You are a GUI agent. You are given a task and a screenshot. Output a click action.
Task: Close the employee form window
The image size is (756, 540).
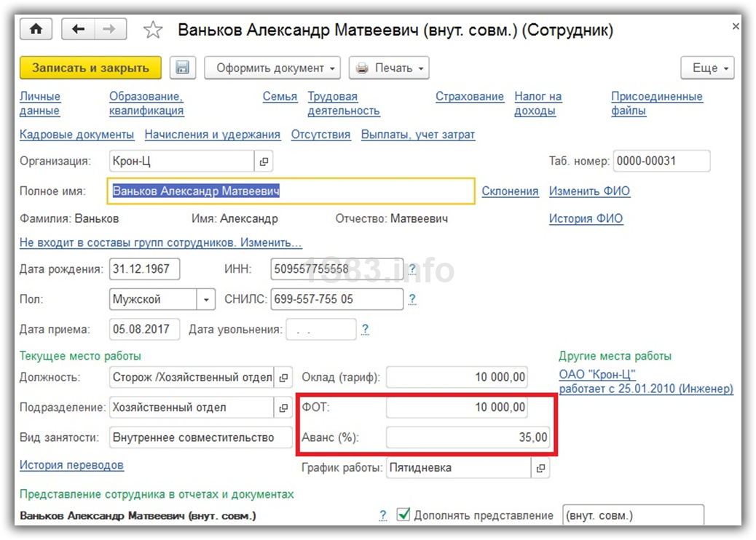[736, 26]
